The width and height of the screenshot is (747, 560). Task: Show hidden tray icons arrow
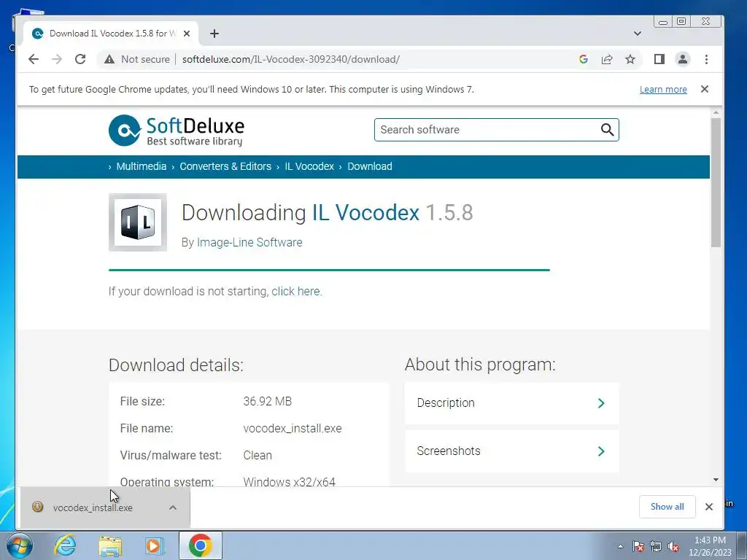[620, 546]
